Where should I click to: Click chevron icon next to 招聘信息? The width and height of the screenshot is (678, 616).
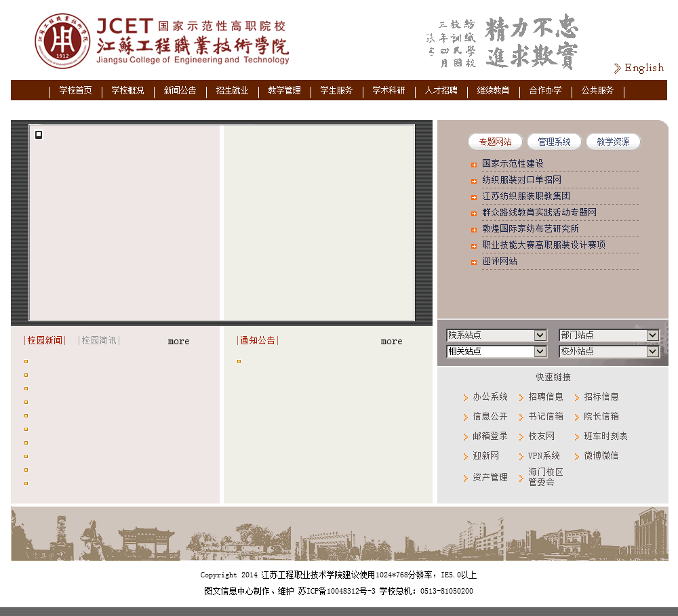[x=521, y=398]
